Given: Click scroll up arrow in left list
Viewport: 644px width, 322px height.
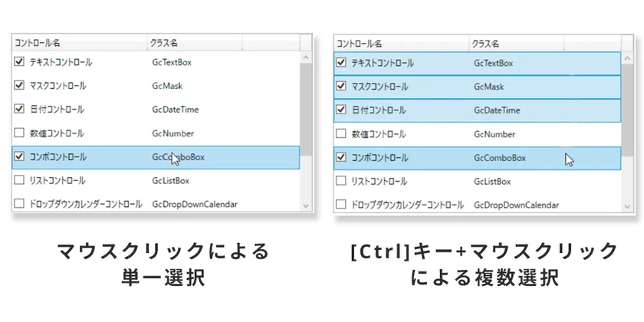Looking at the screenshot, I should click(306, 58).
